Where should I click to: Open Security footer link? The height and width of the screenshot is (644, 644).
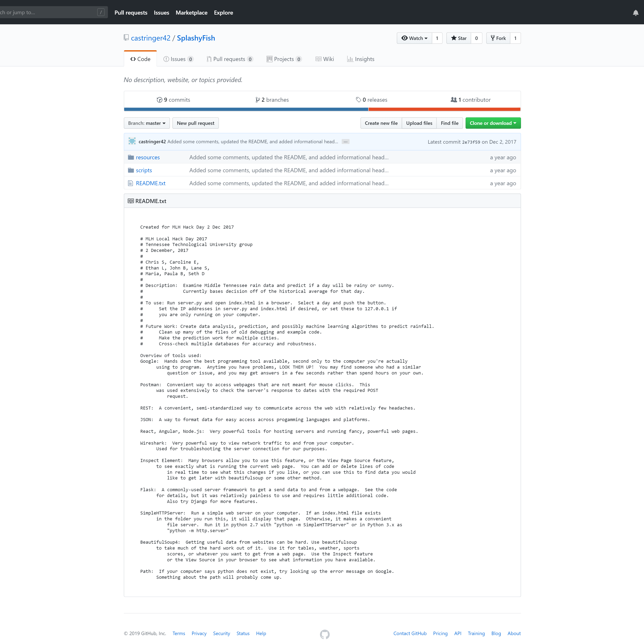221,633
